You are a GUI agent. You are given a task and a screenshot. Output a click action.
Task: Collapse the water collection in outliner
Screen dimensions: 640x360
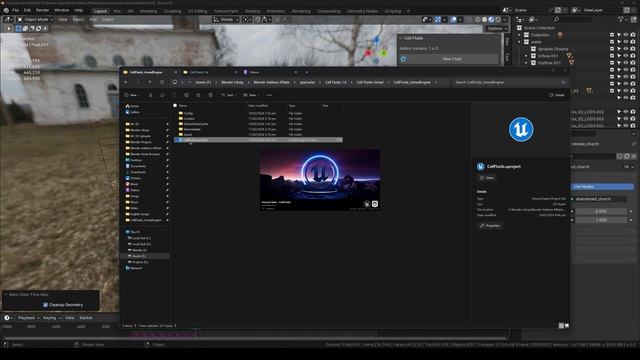click(x=520, y=42)
